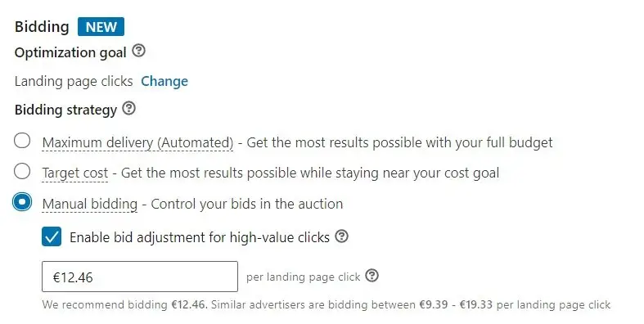Open the Bidding strategy help icon
The height and width of the screenshot is (324, 644).
pyautogui.click(x=129, y=109)
